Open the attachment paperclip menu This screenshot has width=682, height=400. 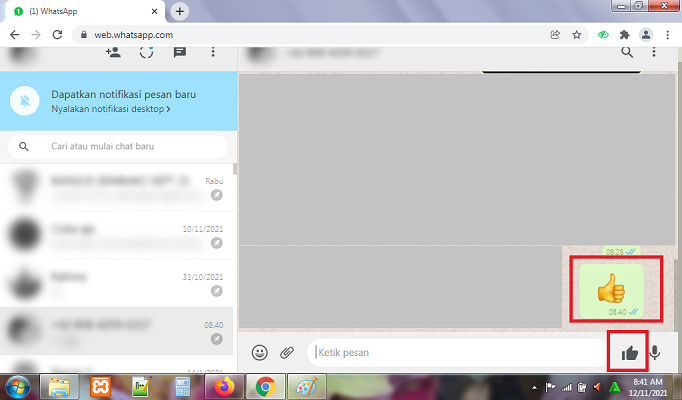[x=287, y=352]
